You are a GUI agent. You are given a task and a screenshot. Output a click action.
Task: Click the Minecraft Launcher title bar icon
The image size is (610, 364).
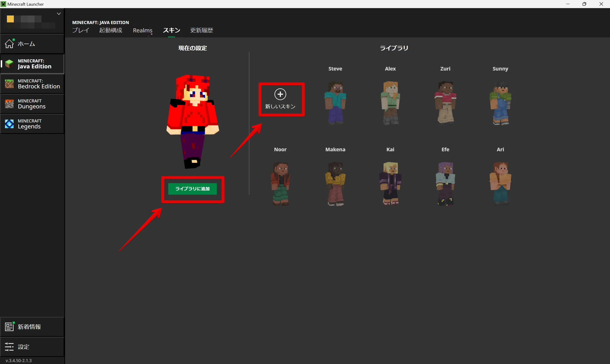[x=3, y=4]
